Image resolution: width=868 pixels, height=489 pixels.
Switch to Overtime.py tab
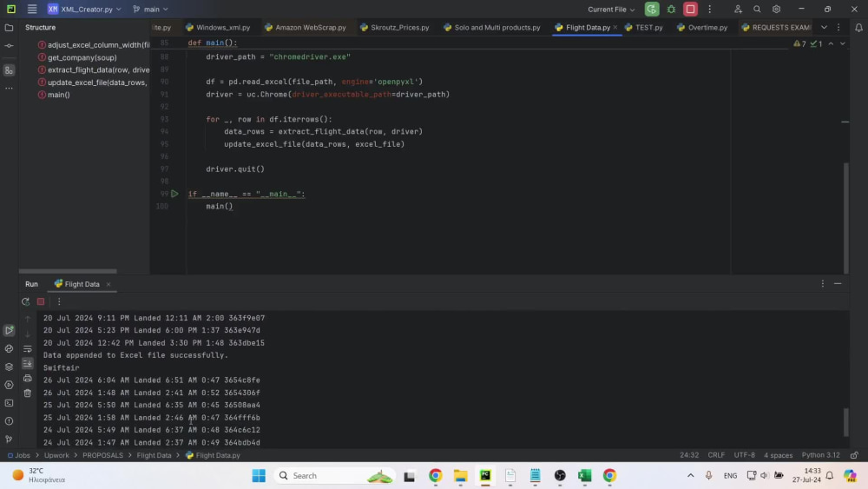702,28
